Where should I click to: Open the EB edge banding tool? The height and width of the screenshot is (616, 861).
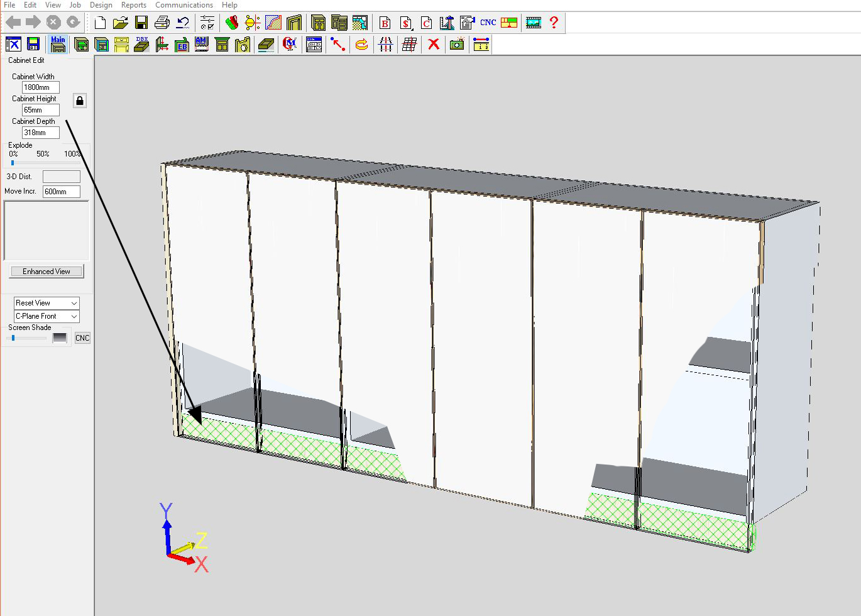[x=182, y=44]
